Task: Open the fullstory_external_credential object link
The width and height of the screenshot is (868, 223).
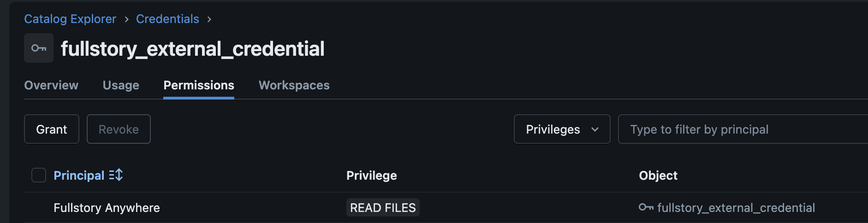Action: 736,208
